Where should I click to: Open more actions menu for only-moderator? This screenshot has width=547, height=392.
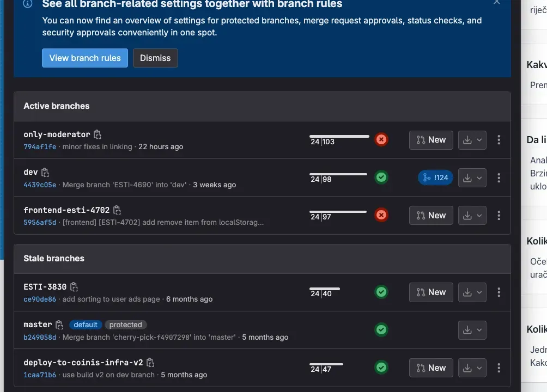(x=499, y=140)
